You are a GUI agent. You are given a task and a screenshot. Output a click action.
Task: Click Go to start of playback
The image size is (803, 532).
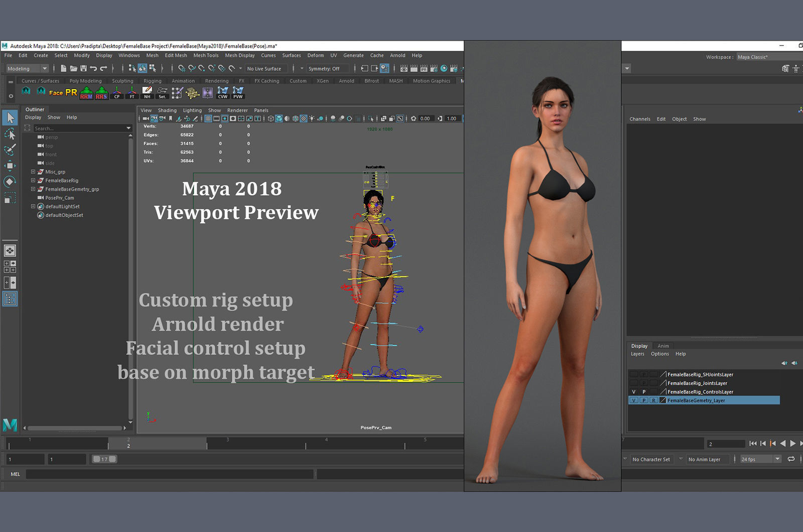tap(753, 443)
